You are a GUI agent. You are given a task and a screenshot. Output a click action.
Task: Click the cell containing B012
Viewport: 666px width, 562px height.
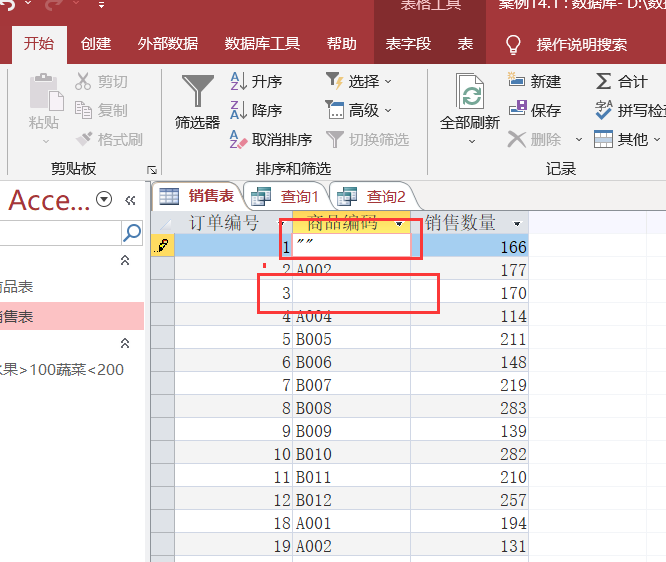[x=351, y=500]
